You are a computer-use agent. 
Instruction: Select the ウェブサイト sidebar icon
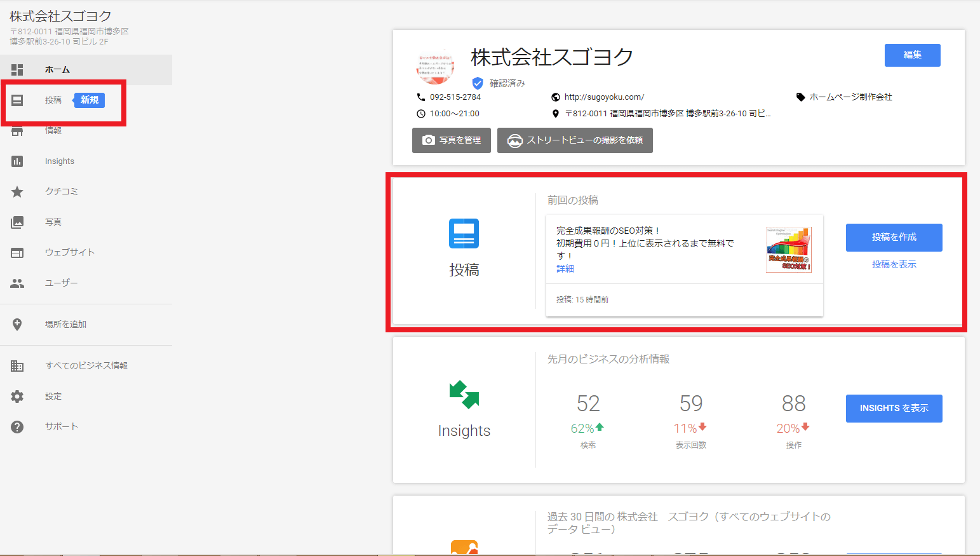17,252
